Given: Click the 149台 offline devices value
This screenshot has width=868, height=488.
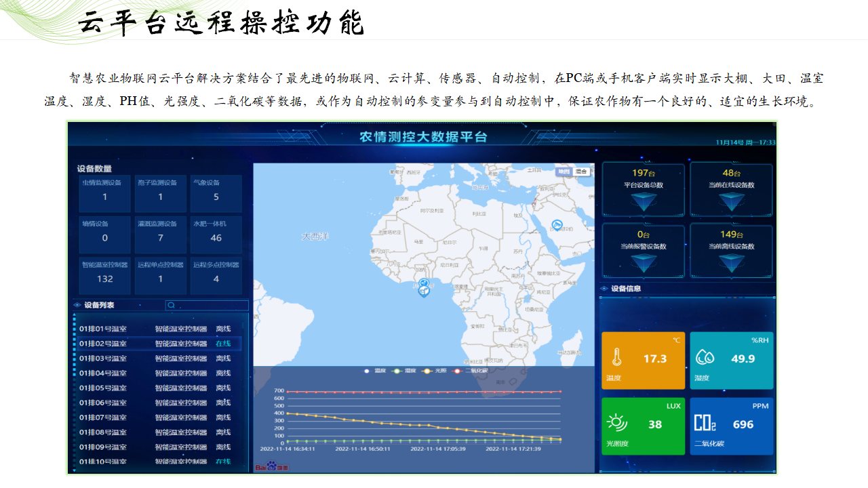Looking at the screenshot, I should (731, 235).
